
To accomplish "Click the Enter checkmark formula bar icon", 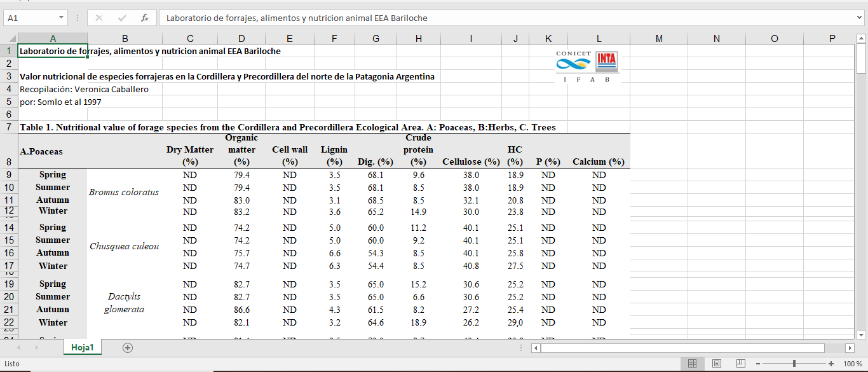I will click(122, 18).
